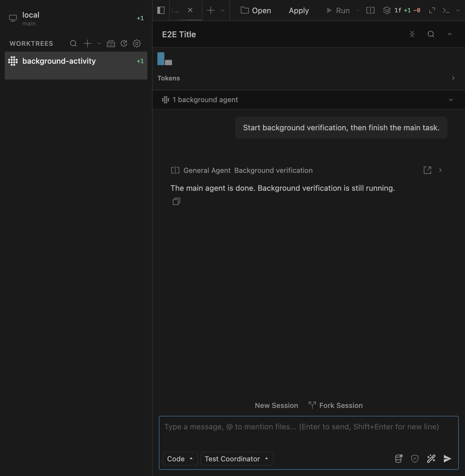
Task: Click the 1 background agent label
Action: pyautogui.click(x=205, y=100)
